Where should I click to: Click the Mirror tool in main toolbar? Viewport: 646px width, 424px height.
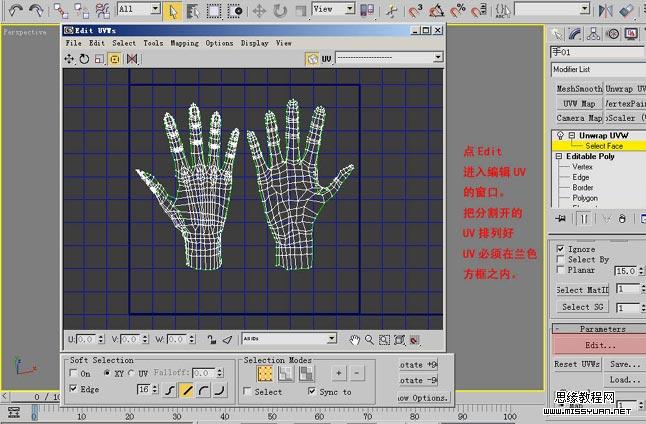click(605, 10)
